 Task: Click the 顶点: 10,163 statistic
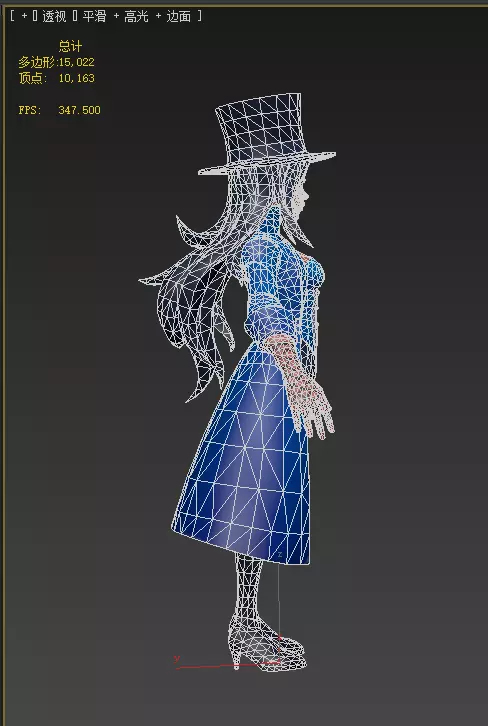coord(56,78)
